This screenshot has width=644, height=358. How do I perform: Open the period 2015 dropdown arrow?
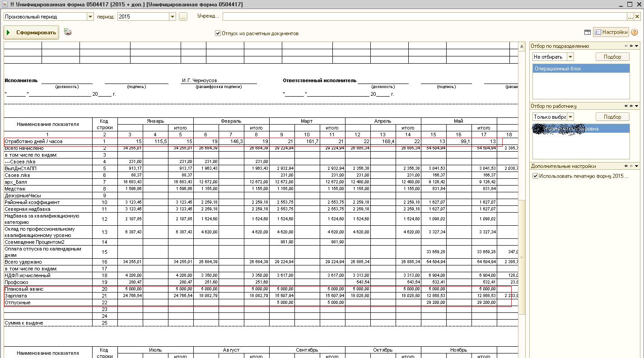(x=172, y=17)
